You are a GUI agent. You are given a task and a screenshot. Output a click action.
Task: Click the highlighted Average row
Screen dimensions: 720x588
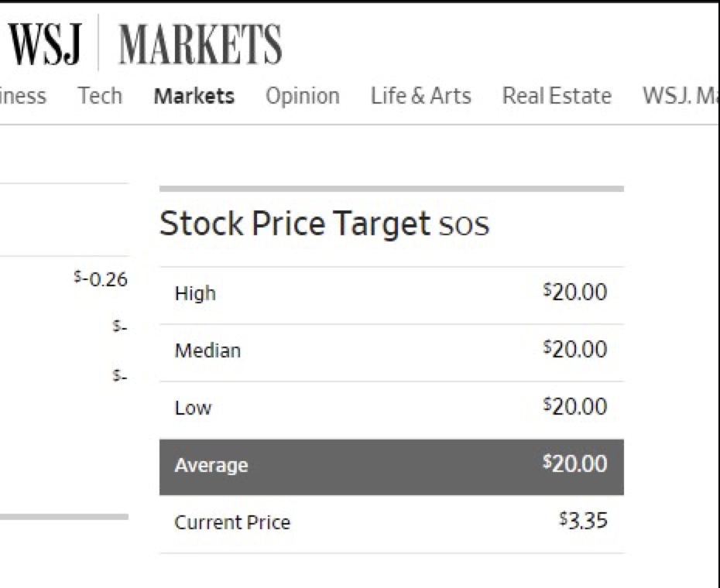tap(392, 467)
